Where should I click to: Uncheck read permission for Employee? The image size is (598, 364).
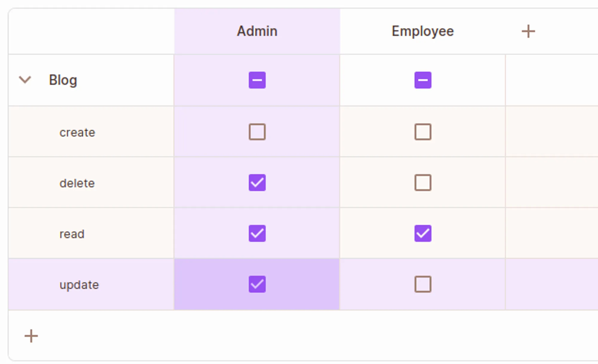point(423,233)
